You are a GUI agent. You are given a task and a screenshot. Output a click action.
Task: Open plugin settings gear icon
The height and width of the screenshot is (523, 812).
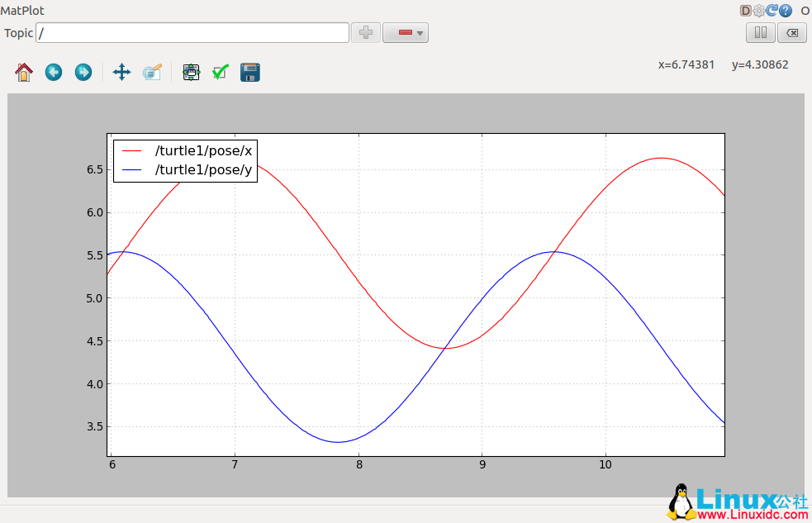pyautogui.click(x=758, y=11)
